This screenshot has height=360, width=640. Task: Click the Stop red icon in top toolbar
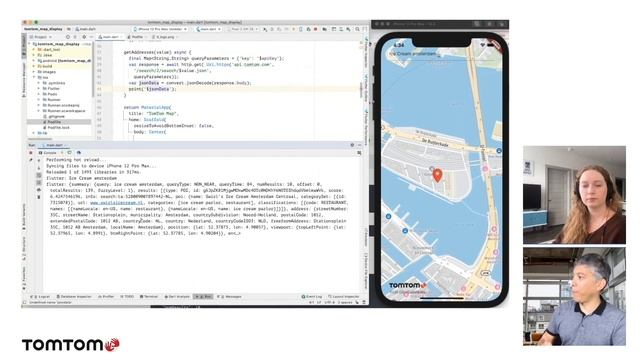pos(316,29)
